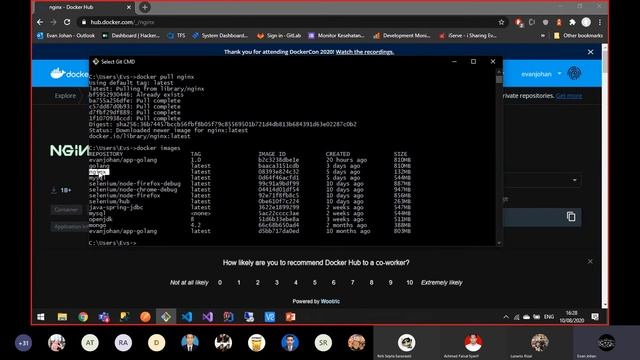Click Git CMD scrollbar up arrow
Screen dimensions: 640x360
[x=499, y=71]
